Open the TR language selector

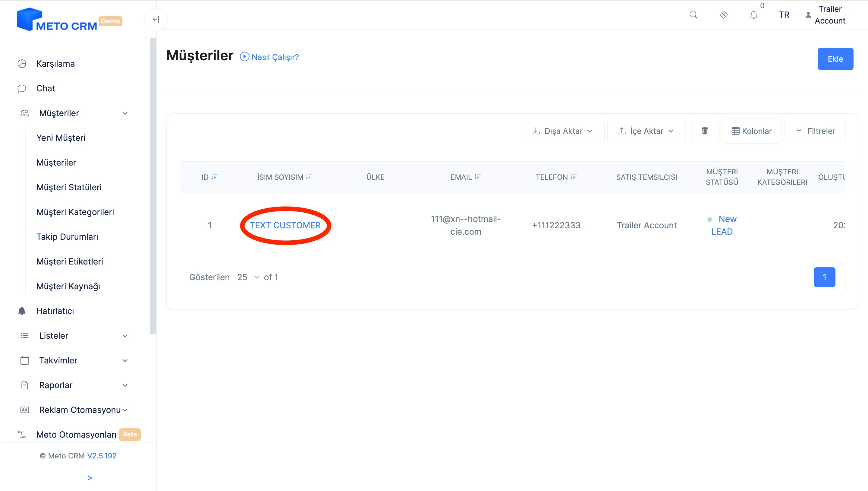pos(784,15)
